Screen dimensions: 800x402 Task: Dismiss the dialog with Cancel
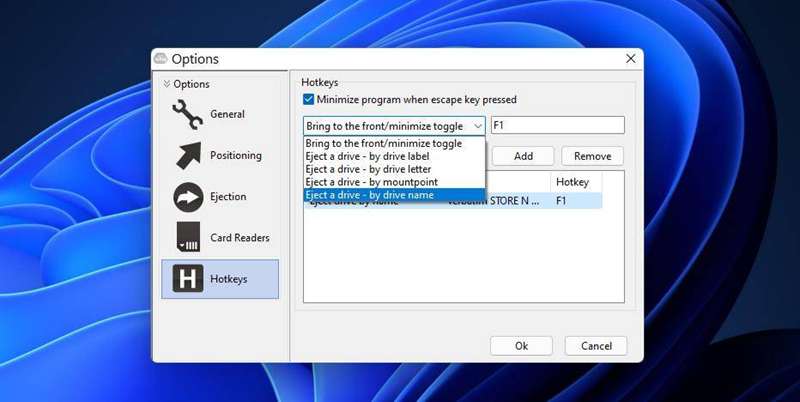[x=595, y=346]
